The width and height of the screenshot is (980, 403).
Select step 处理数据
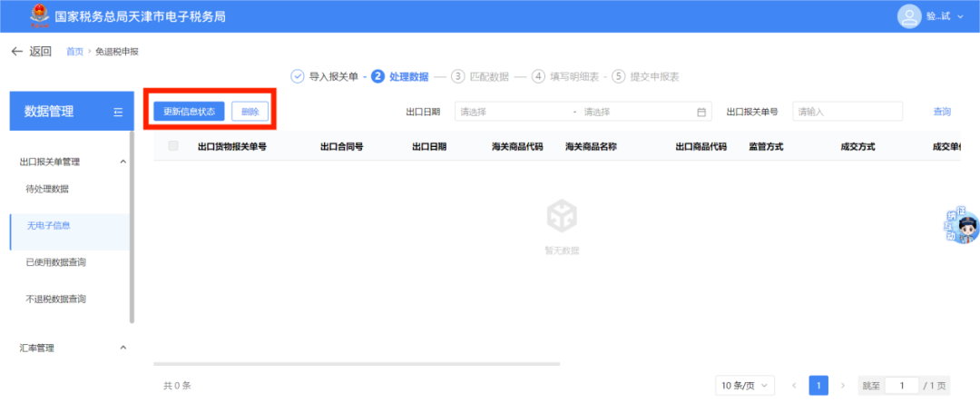(x=408, y=77)
